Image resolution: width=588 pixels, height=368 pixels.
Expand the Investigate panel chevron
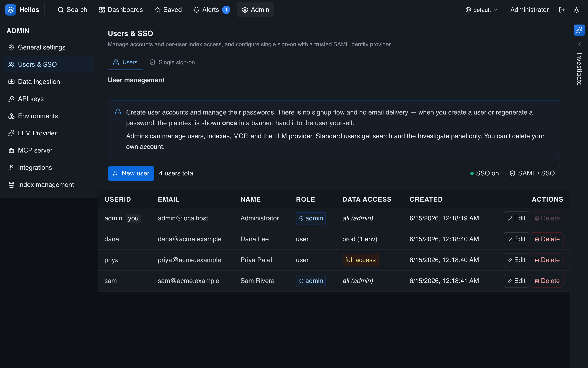[x=579, y=44]
